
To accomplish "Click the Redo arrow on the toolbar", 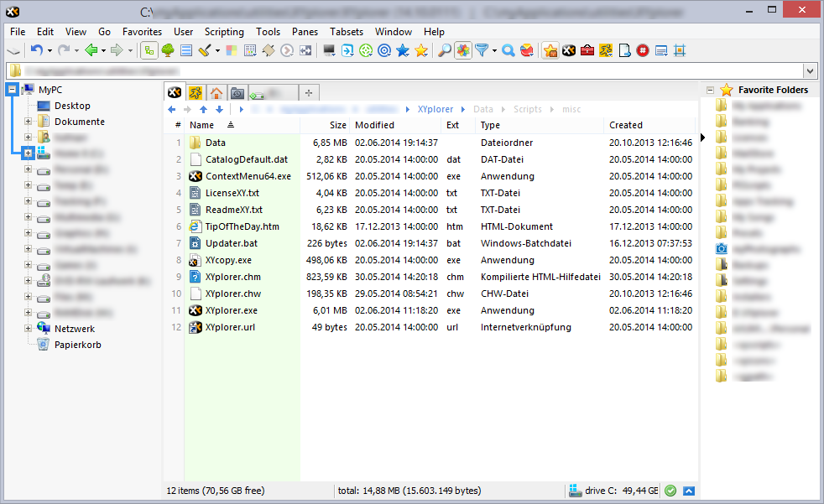I will pos(62,50).
